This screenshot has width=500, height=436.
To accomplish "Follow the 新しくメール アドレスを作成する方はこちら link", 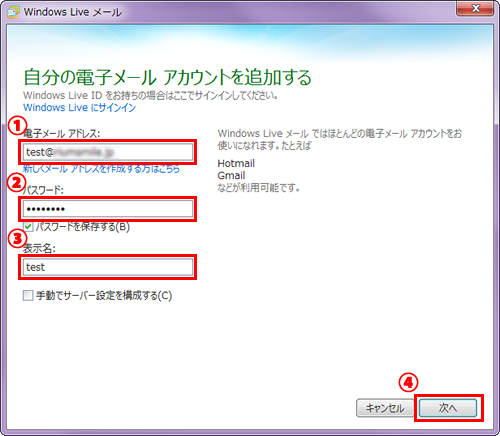I will click(101, 169).
